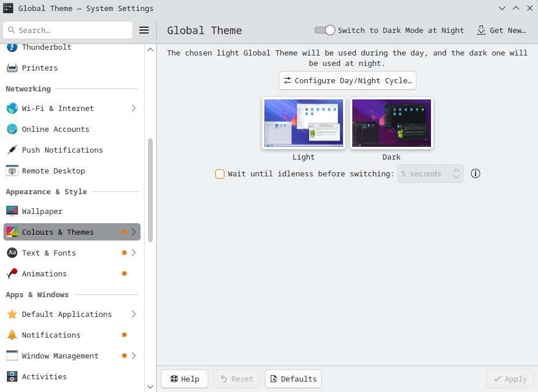Enable Wait until idleness before switching checkbox

(x=220, y=173)
